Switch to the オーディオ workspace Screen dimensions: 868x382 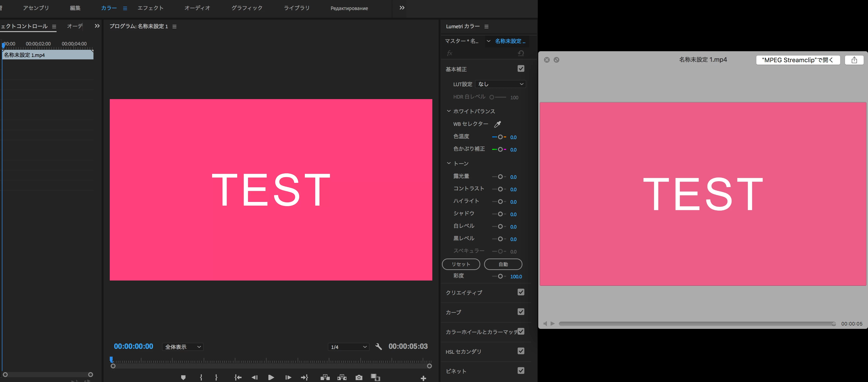pos(197,8)
